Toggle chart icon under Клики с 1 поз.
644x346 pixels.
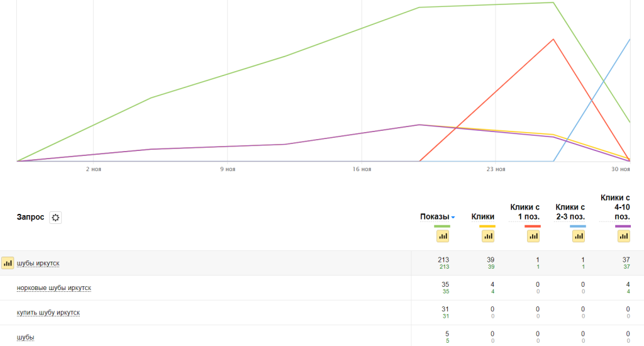pos(533,236)
